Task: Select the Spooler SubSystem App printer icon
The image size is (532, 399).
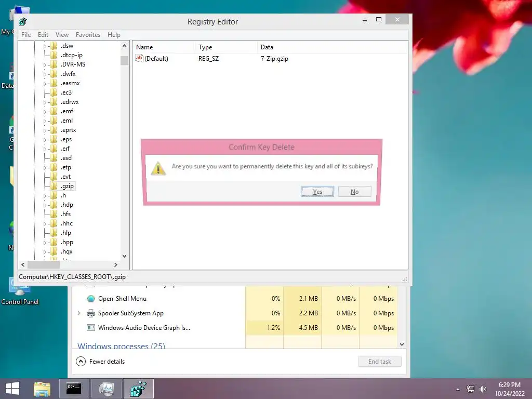Action: pos(90,313)
